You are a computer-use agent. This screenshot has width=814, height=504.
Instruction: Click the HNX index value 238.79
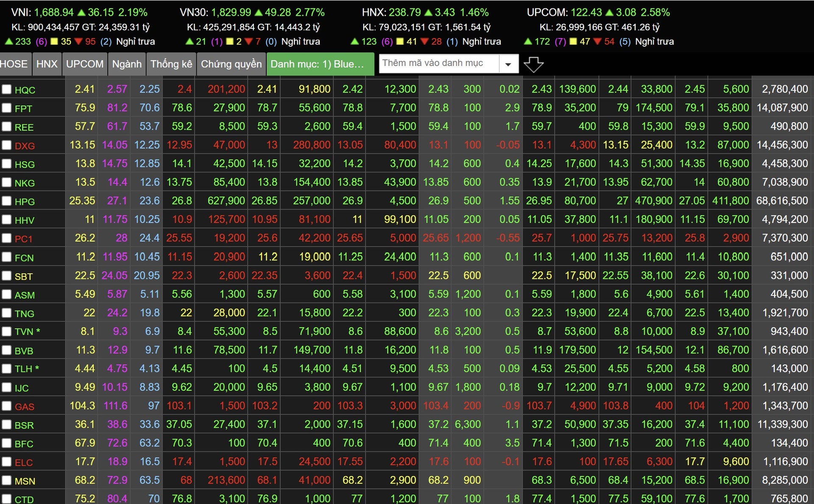404,12
